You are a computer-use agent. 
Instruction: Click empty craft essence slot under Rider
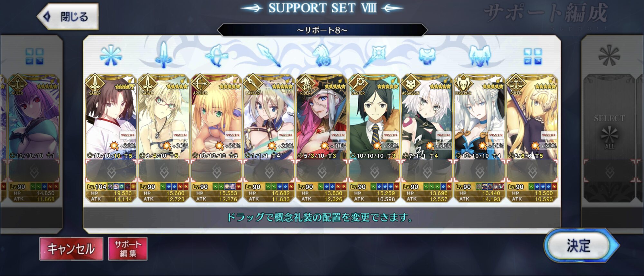(x=322, y=171)
